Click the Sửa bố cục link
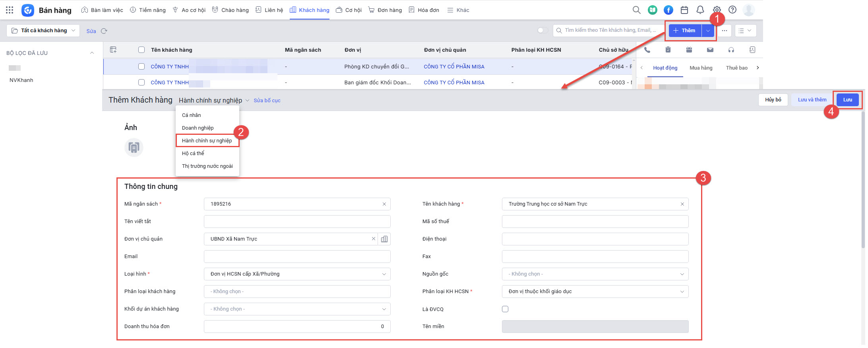Screen dimensions: 868x348 point(267,101)
